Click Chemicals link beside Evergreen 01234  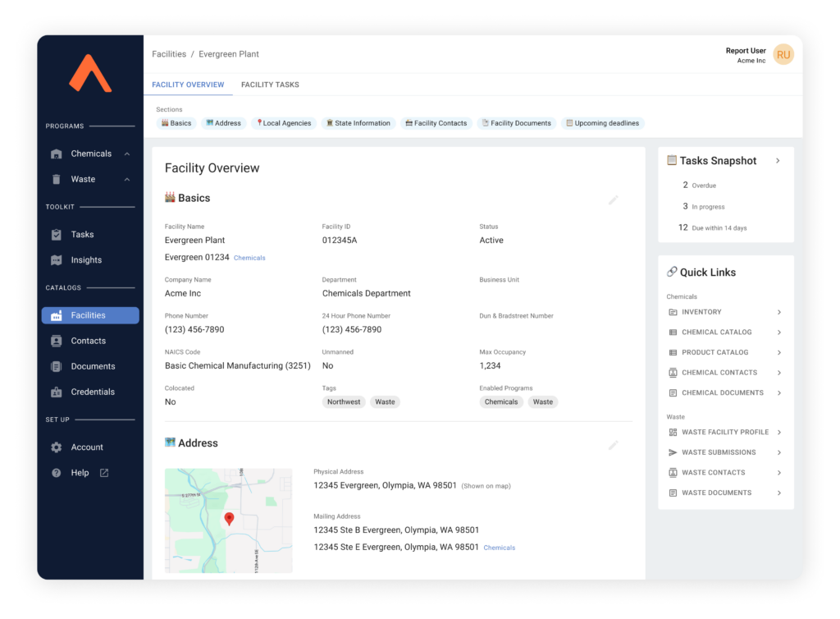point(249,258)
